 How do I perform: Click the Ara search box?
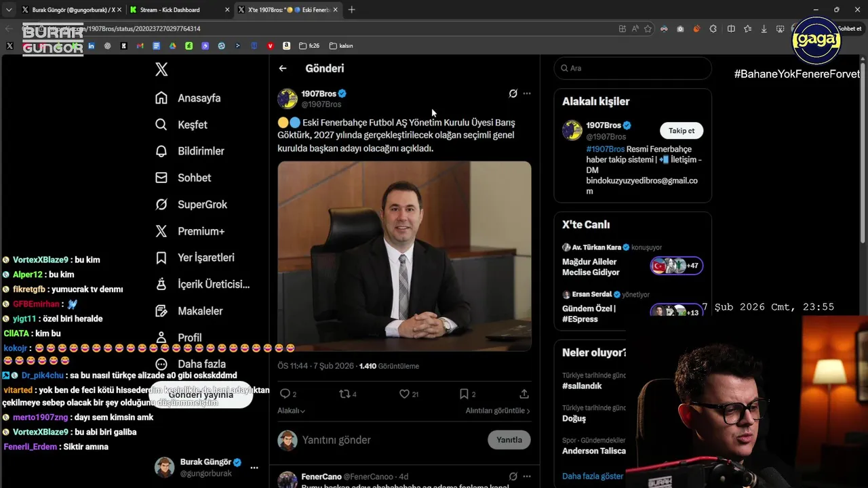pos(633,68)
